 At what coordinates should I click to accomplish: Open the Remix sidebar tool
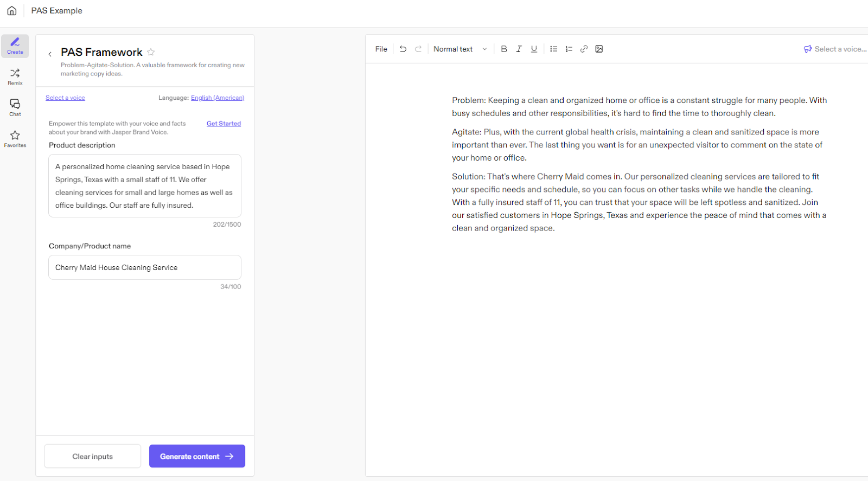[x=15, y=77]
